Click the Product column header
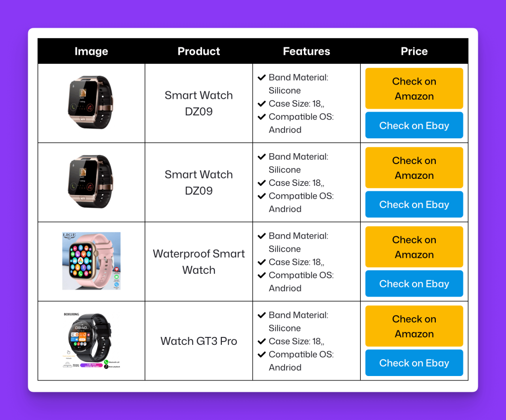 click(199, 51)
